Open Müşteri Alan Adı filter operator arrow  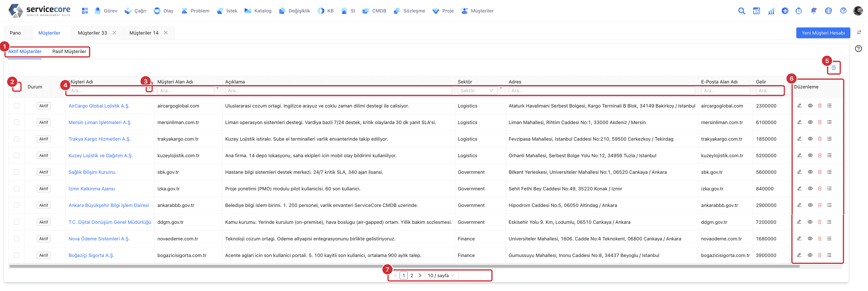[217, 88]
